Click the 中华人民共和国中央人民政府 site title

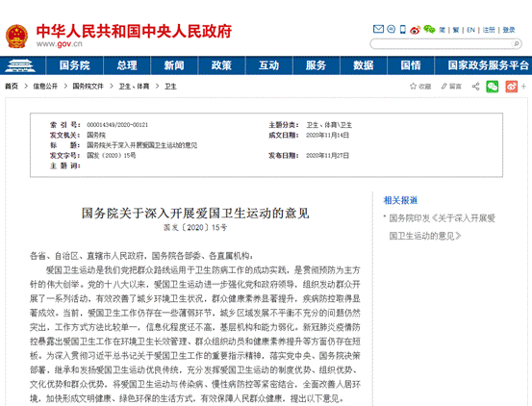134,31
